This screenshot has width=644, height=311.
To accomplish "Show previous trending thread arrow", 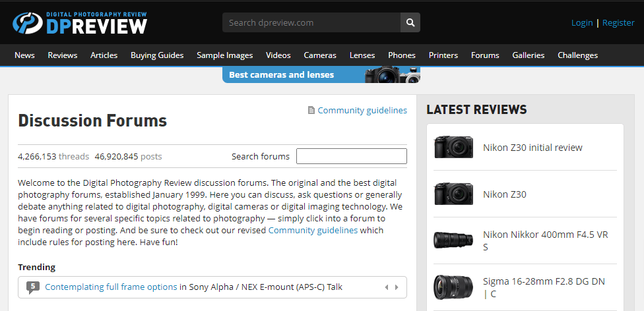I will point(387,287).
